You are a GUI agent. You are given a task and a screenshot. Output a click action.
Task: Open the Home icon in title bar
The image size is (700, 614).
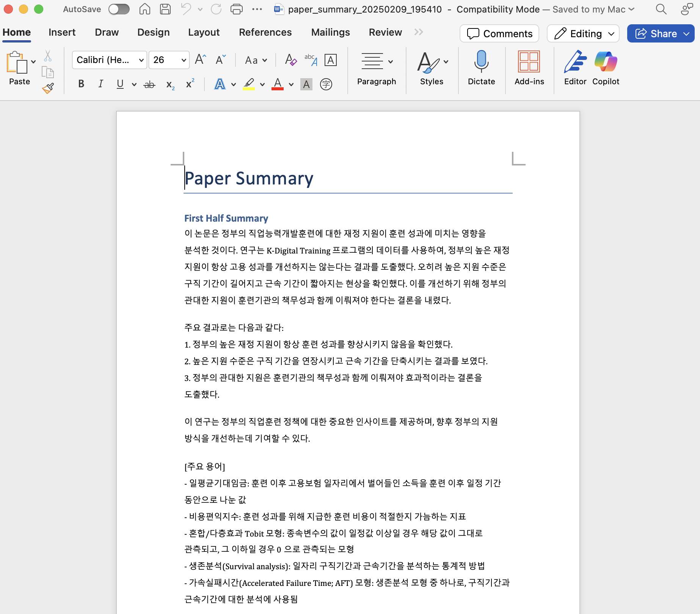click(144, 9)
